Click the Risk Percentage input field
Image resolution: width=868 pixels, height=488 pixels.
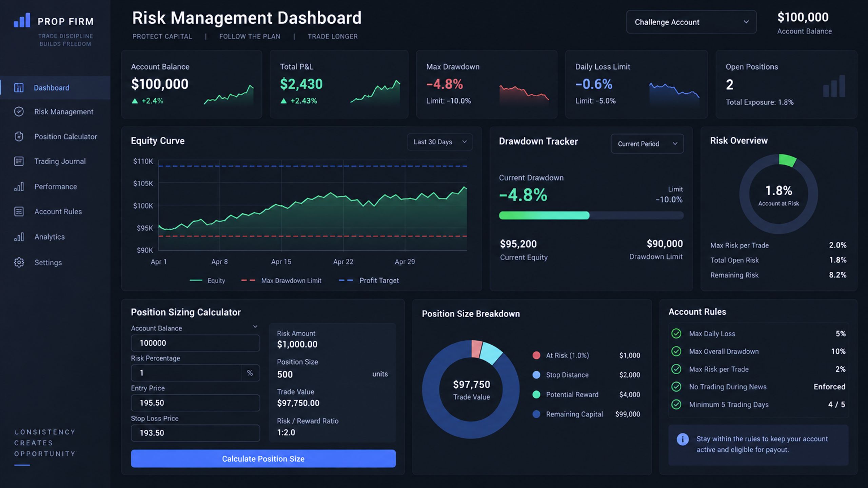point(195,373)
